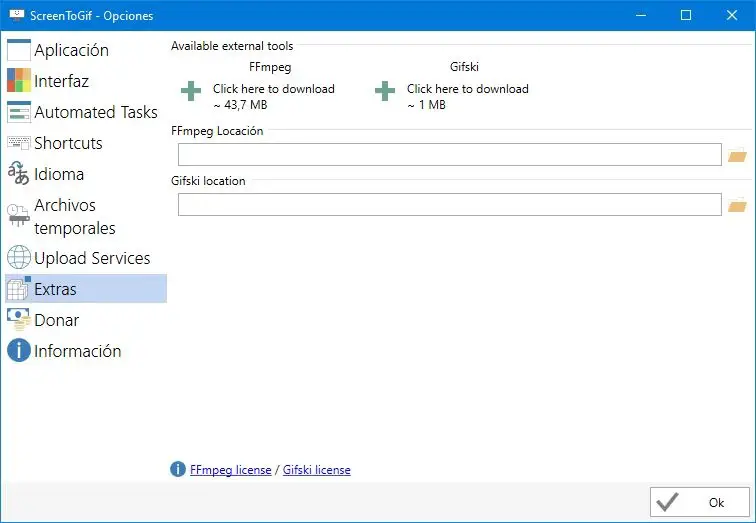The width and height of the screenshot is (756, 523).
Task: Focus the Gifski location text field
Action: point(449,205)
